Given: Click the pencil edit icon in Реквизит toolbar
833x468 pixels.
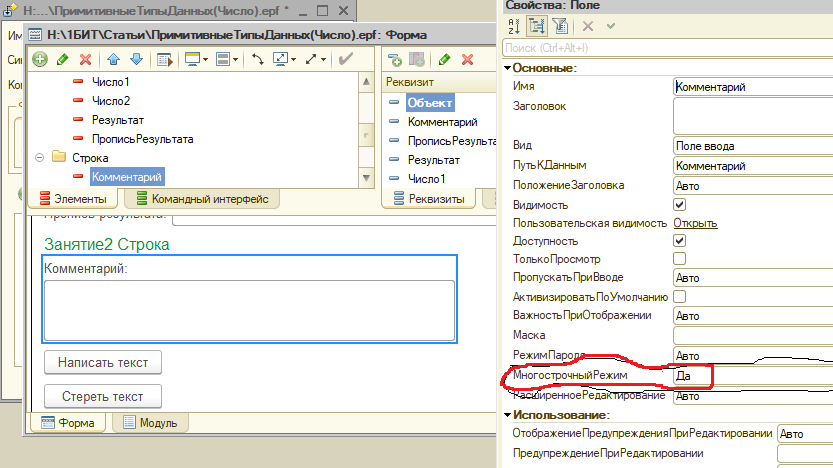Looking at the screenshot, I should (444, 59).
